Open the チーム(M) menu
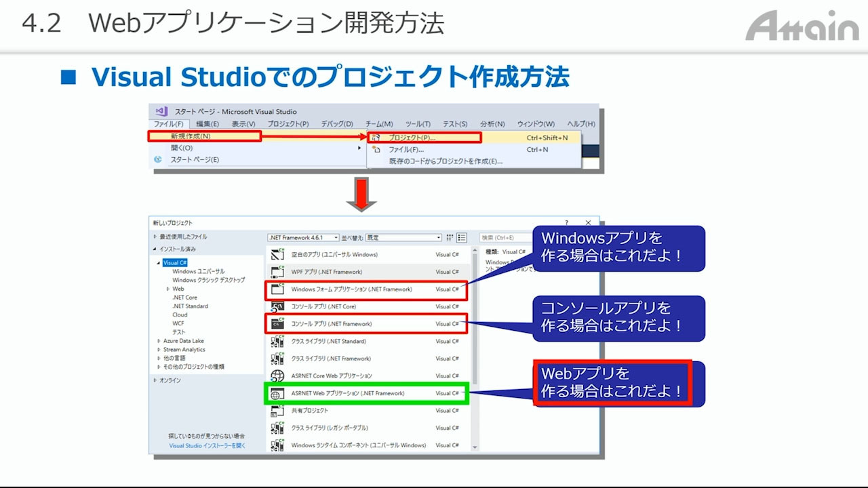 379,124
